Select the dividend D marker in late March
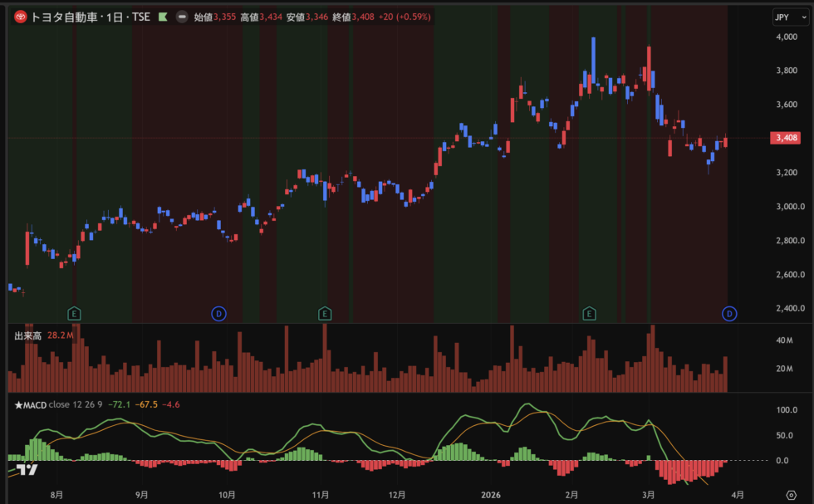This screenshot has width=814, height=504. 728,313
